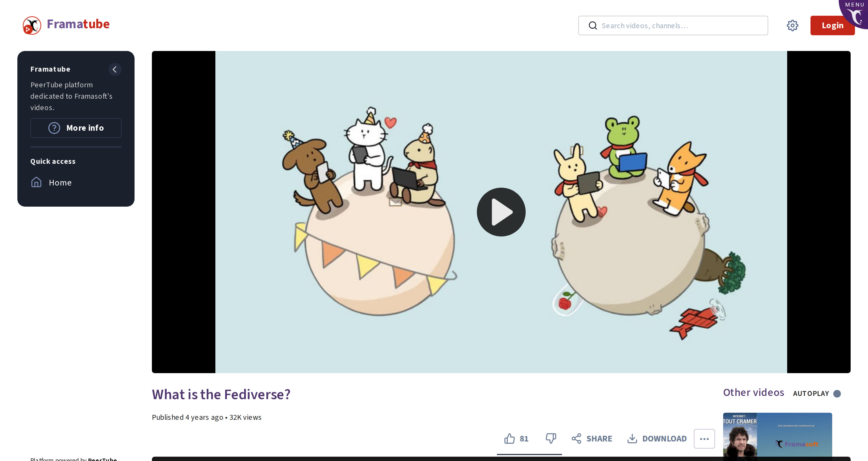Click the question mark help icon

point(54,128)
